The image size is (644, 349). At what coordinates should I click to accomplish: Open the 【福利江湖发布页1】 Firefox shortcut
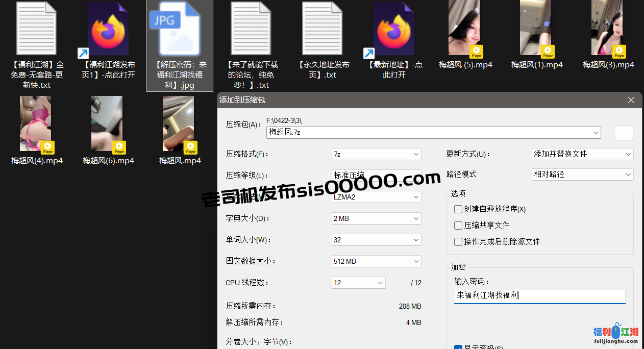click(108, 28)
